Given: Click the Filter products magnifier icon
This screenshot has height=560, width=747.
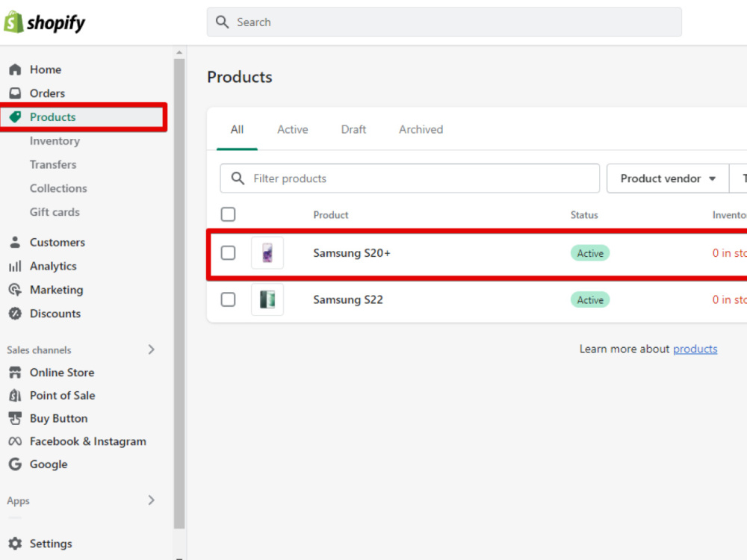Looking at the screenshot, I should [x=238, y=178].
